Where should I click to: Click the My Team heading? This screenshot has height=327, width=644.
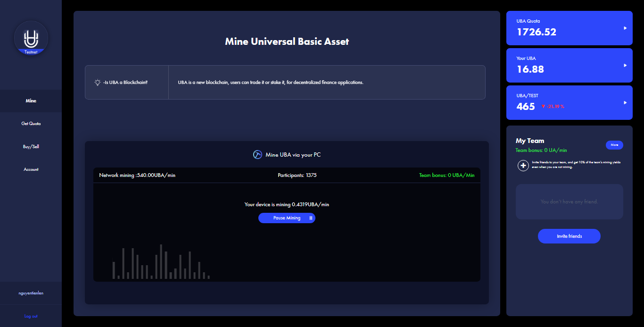point(530,141)
